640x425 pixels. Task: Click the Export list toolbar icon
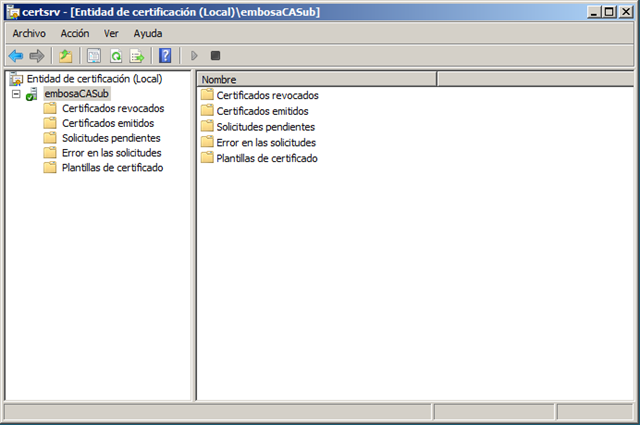click(x=137, y=56)
